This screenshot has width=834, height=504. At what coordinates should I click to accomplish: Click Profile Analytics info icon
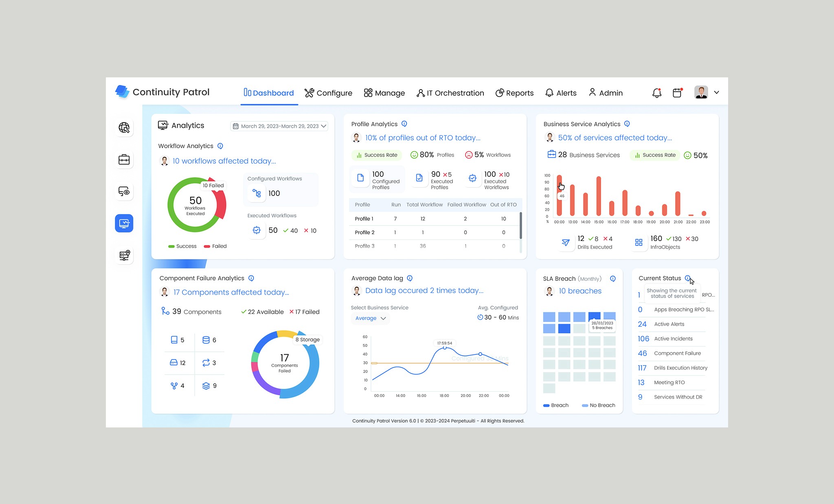(x=404, y=124)
